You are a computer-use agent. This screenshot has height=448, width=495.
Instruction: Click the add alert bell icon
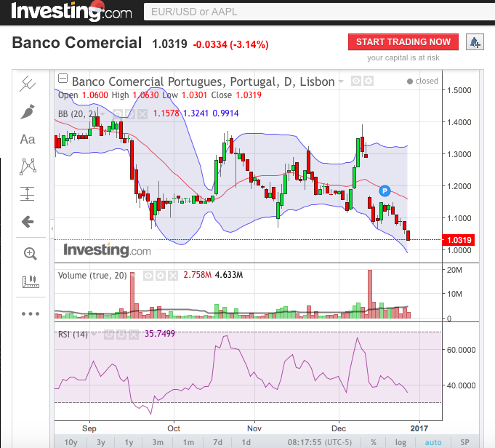point(475,42)
